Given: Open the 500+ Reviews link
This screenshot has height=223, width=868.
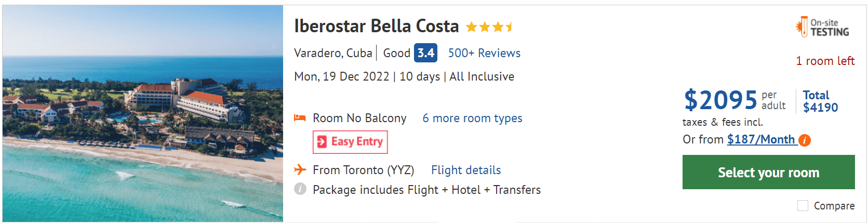Looking at the screenshot, I should (x=484, y=53).
